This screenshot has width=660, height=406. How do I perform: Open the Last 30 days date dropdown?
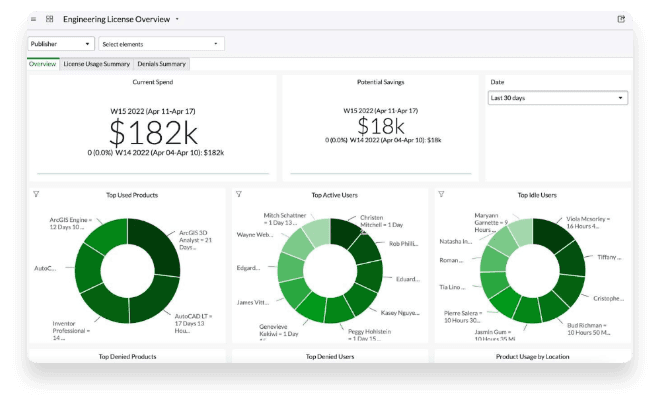[x=558, y=98]
